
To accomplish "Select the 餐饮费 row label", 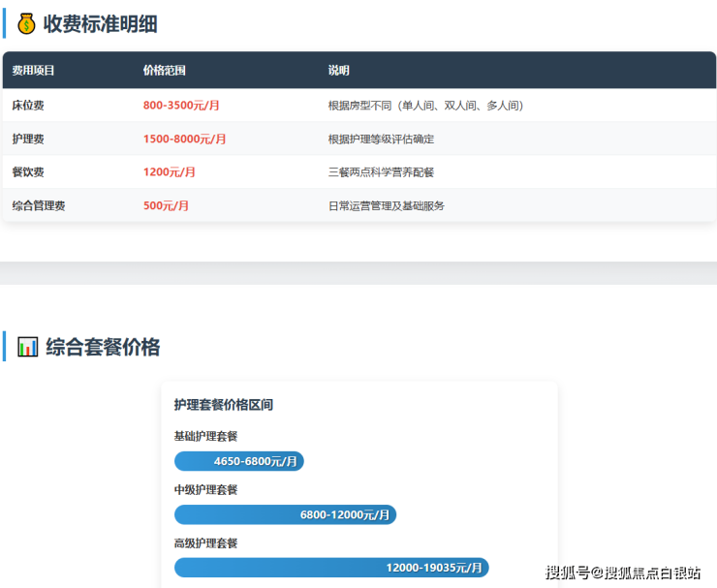I will 28,172.
